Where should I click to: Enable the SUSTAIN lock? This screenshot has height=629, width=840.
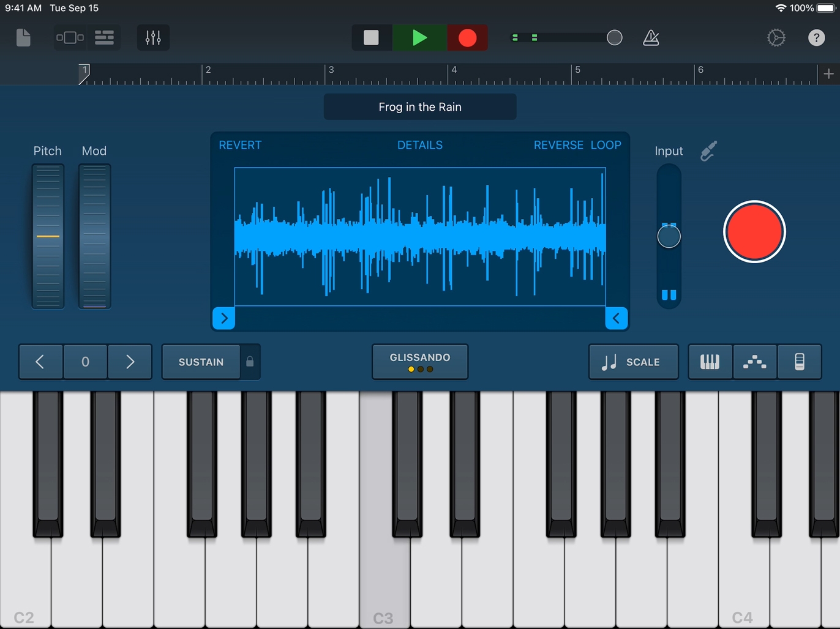tap(249, 362)
